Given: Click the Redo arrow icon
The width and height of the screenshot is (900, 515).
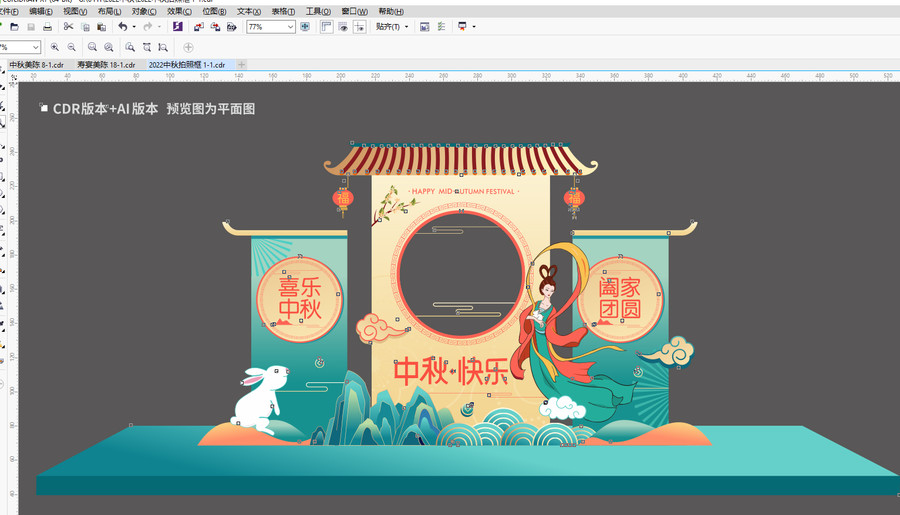Looking at the screenshot, I should tap(148, 26).
